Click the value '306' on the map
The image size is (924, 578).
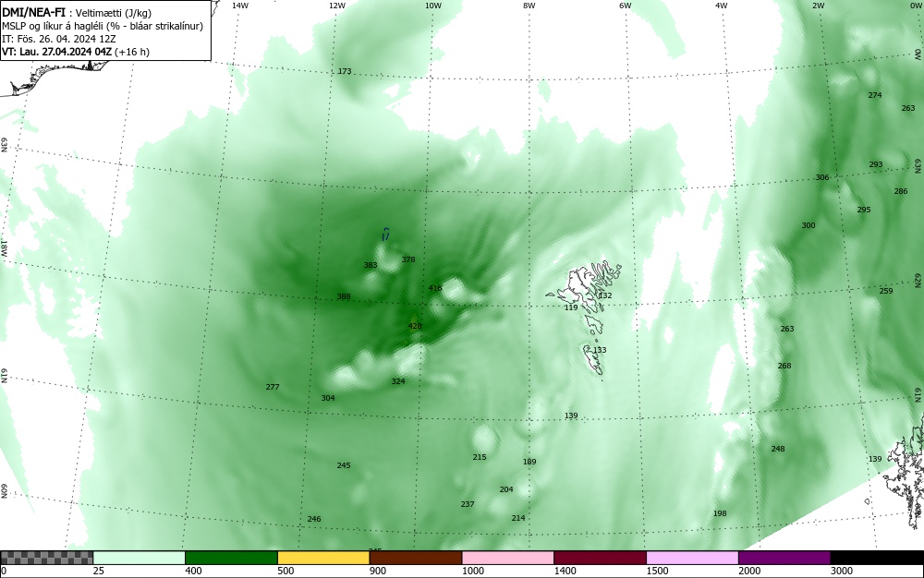pos(822,178)
